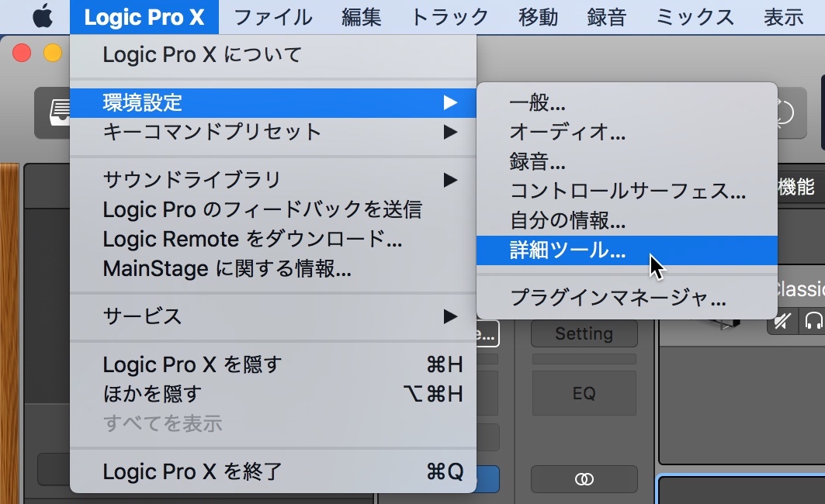Open the ファイル menu
This screenshot has width=825, height=504.
[x=273, y=17]
